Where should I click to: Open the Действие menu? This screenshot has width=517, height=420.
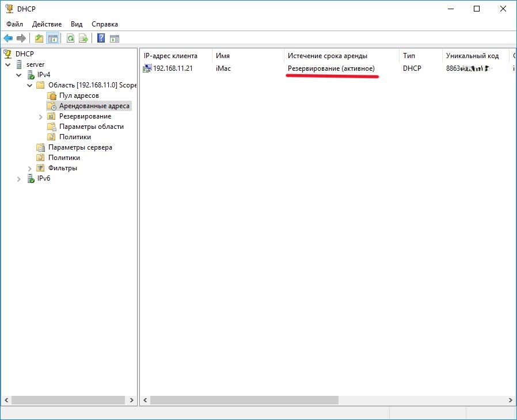click(47, 24)
